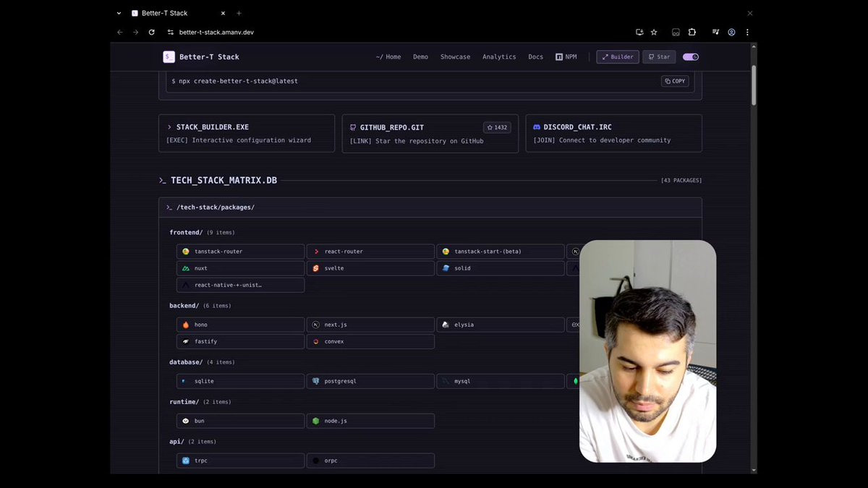Toggle the theme switch in navbar
868x488 pixels.
click(x=690, y=56)
